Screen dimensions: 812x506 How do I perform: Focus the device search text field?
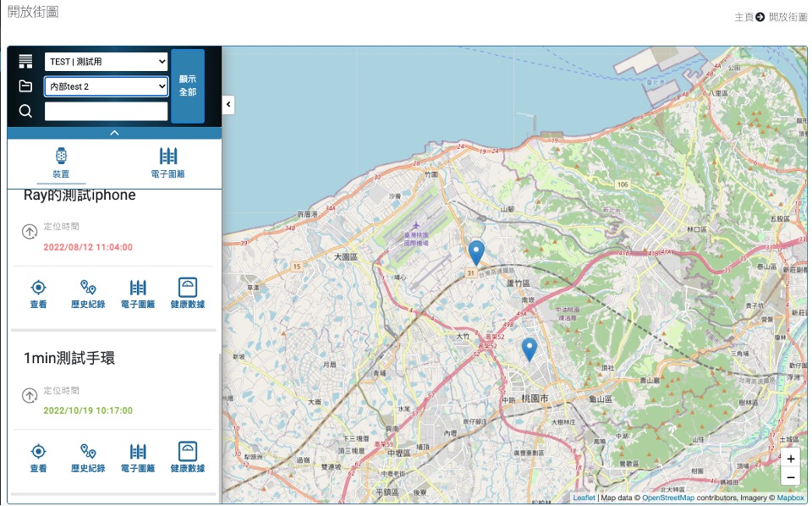click(107, 111)
